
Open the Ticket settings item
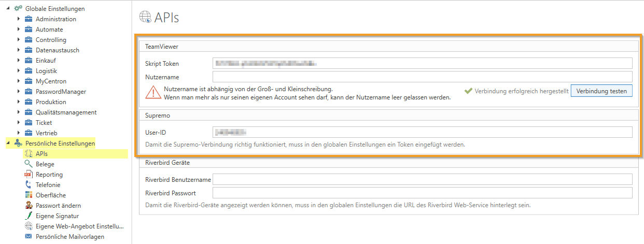(x=44, y=123)
